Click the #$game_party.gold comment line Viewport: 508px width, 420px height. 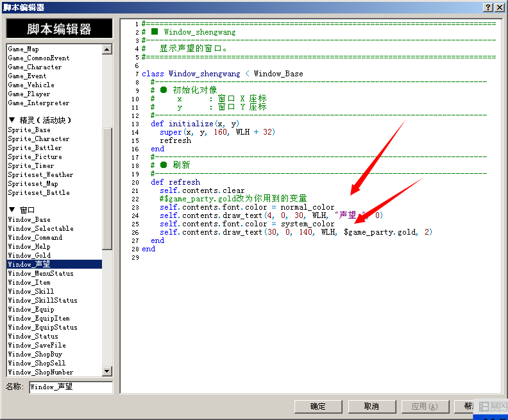click(233, 199)
